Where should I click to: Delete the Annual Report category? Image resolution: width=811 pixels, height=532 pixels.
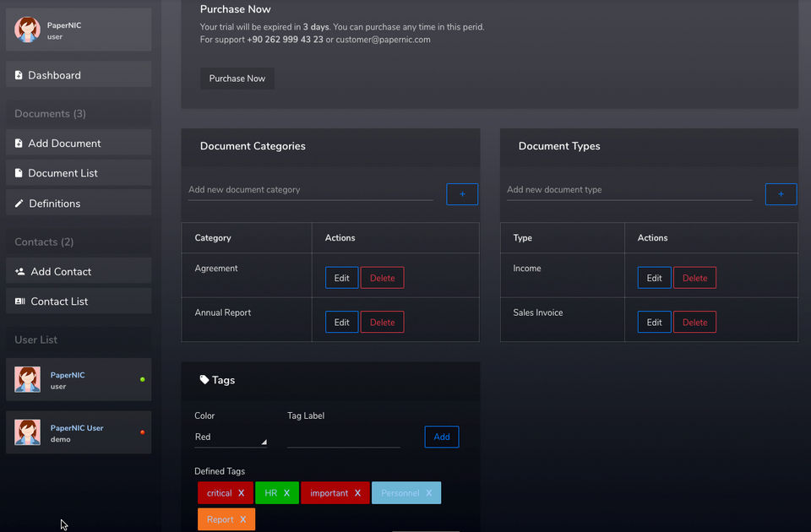382,322
